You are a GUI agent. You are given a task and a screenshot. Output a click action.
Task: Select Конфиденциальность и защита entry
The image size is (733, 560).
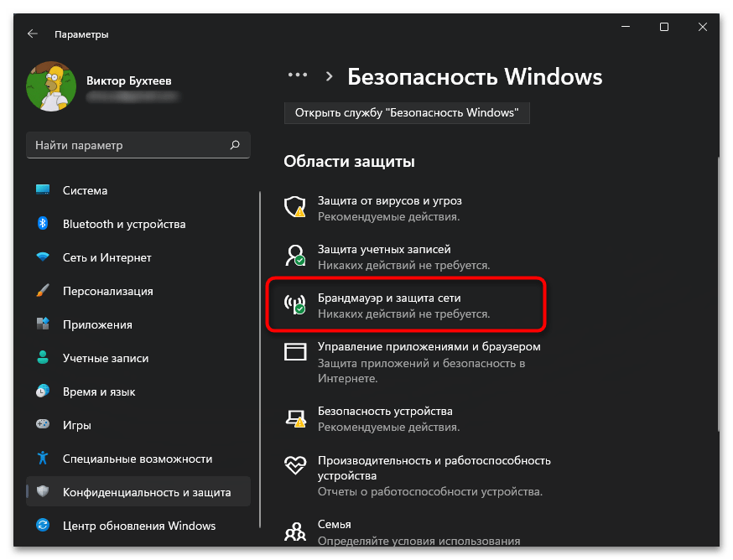coord(138,492)
